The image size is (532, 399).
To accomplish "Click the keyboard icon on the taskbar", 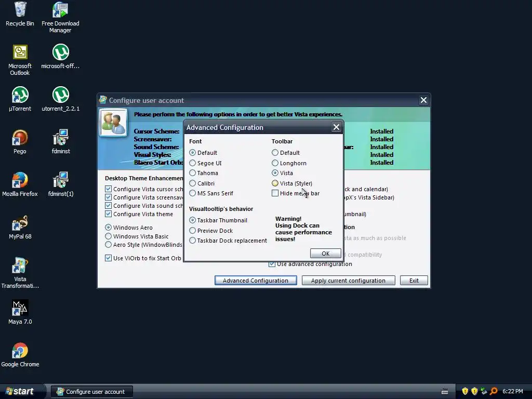I will 445,392.
